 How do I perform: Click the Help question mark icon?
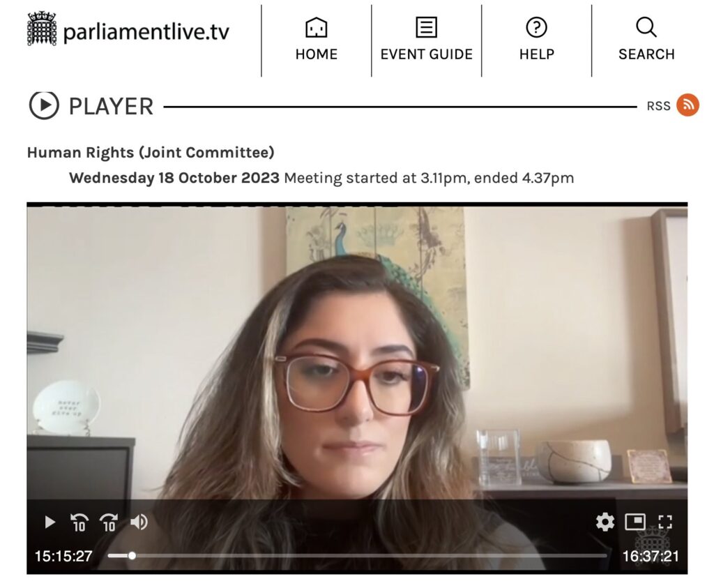click(536, 27)
